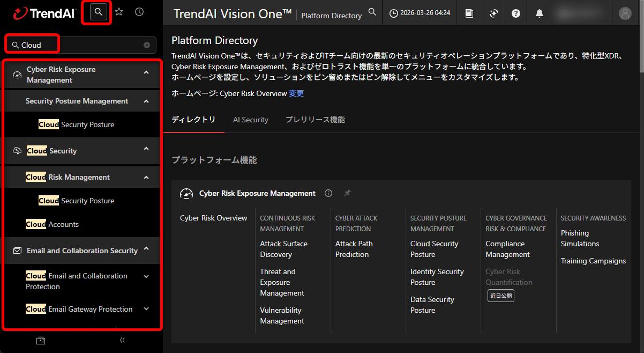Open Training Campaigns
Viewport: 644px width, 353px height.
click(x=593, y=261)
